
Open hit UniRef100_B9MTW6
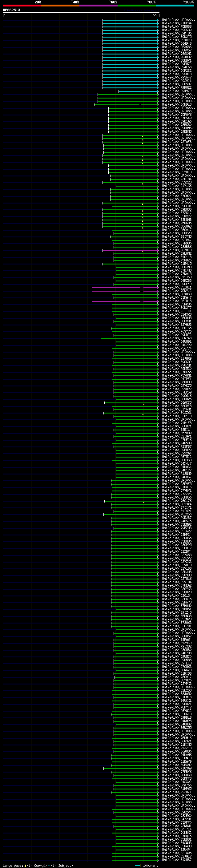[176, 33]
